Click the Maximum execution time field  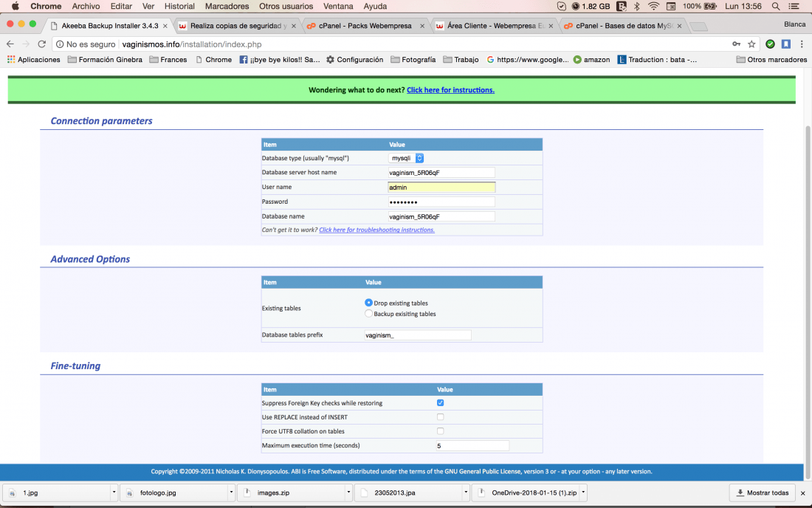[x=472, y=445]
